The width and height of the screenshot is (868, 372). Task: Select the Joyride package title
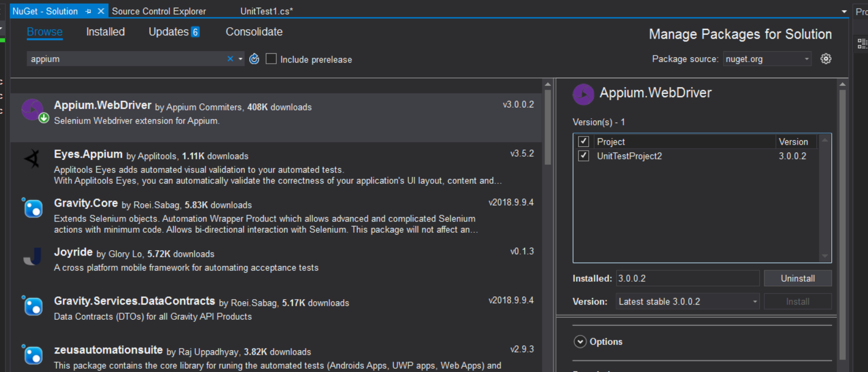[x=73, y=252]
